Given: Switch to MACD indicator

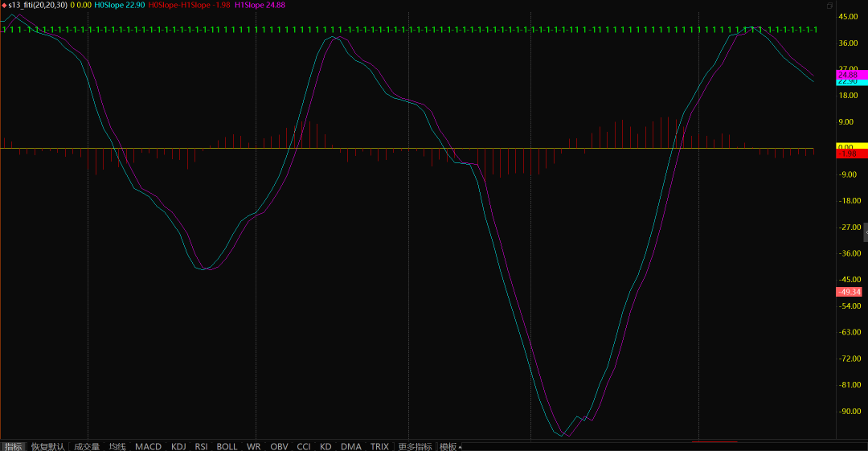Looking at the screenshot, I should tap(149, 446).
